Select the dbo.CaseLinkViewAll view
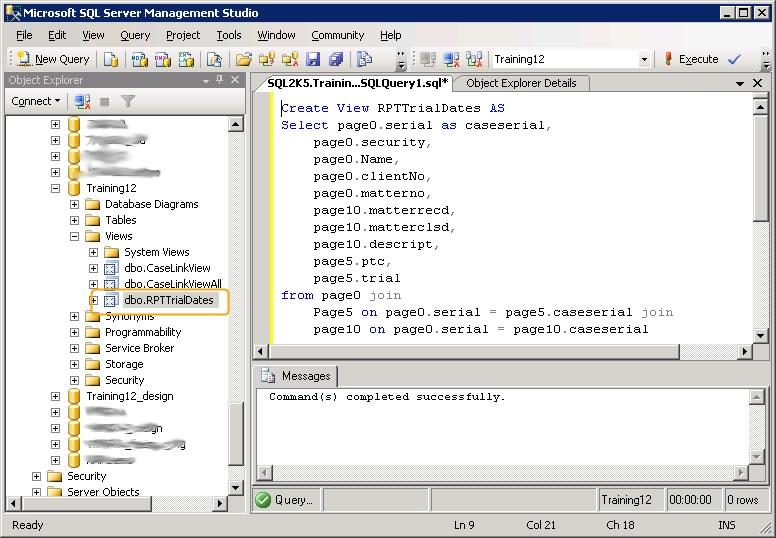Screen dimensions: 776x538 point(173,284)
